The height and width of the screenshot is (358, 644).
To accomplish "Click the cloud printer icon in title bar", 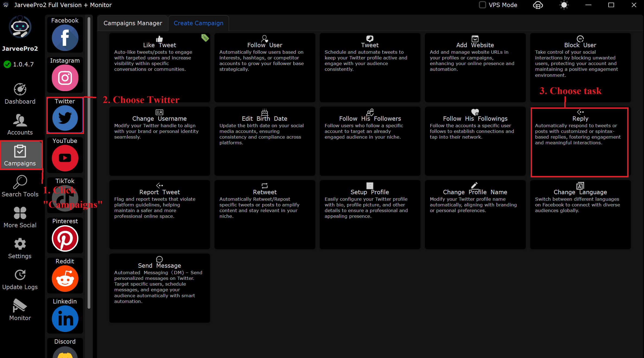I will pyautogui.click(x=538, y=5).
